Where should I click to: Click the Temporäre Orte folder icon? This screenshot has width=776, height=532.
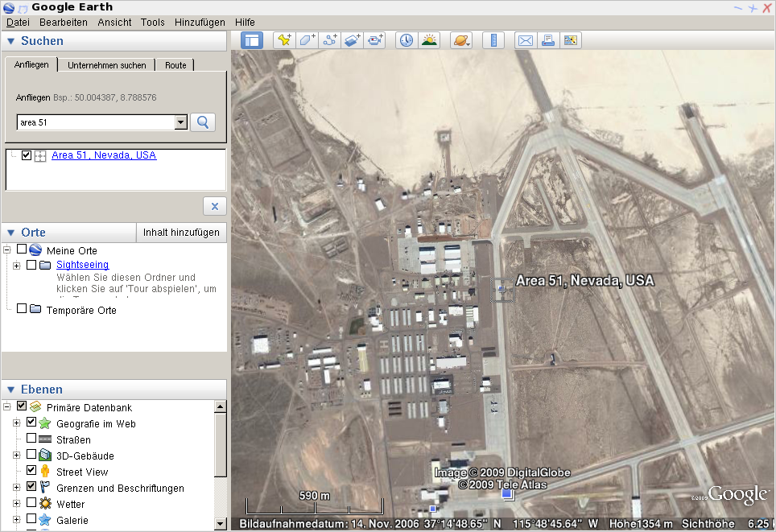(x=35, y=309)
